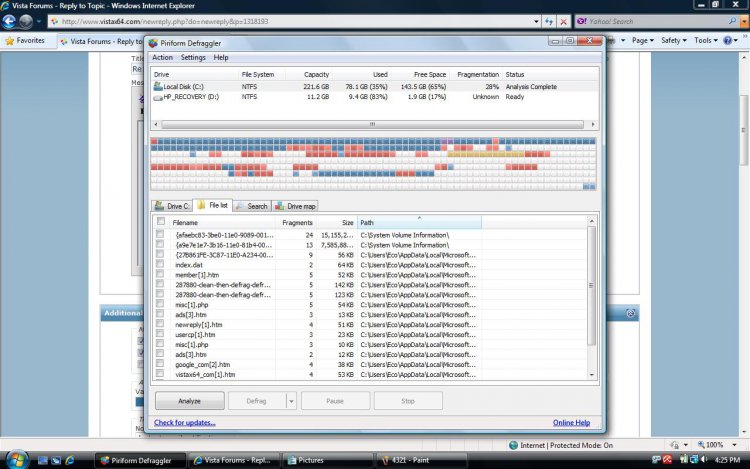Switch to the Drive map tab
This screenshot has width=750, height=469.
point(295,206)
